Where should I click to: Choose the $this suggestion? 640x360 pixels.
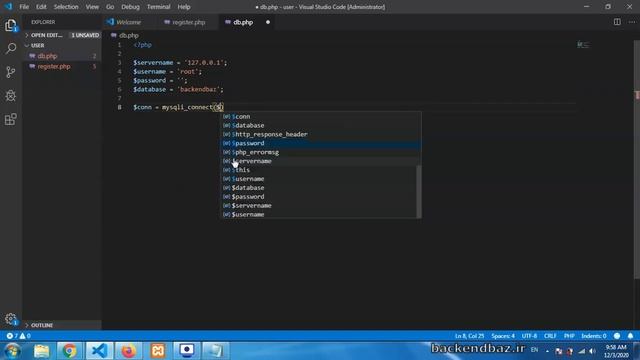[320, 170]
